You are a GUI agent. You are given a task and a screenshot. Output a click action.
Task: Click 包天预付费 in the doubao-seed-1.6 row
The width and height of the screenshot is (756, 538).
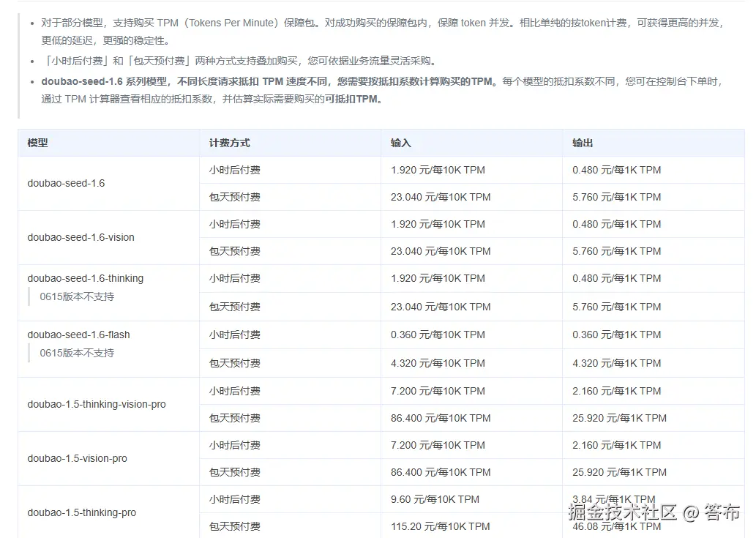tap(235, 197)
